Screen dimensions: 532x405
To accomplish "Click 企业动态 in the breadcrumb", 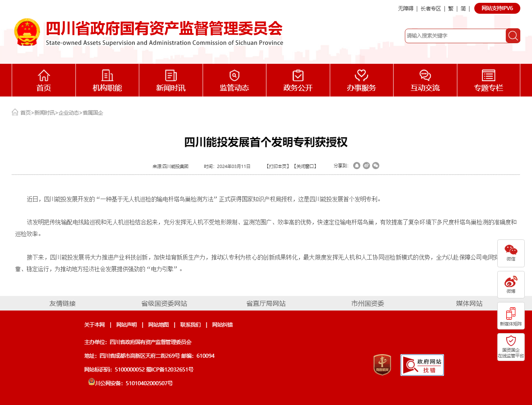I will coord(69,113).
